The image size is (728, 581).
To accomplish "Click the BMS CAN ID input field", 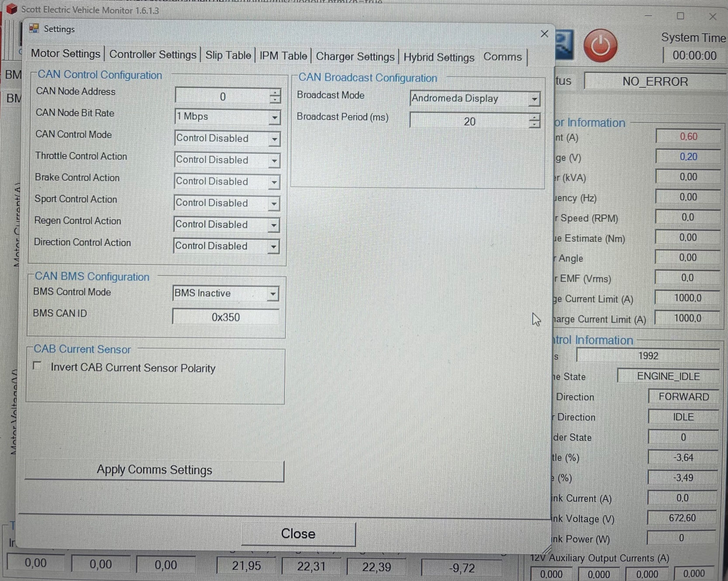I will coord(225,317).
